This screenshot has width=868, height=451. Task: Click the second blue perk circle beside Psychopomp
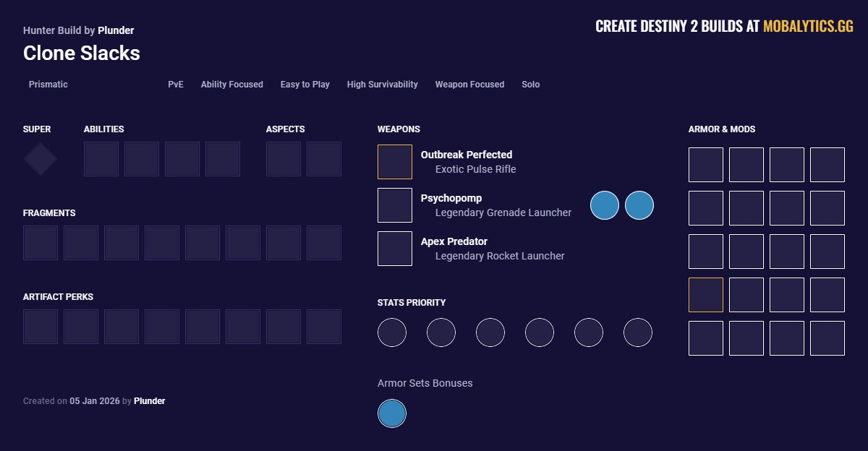click(639, 205)
